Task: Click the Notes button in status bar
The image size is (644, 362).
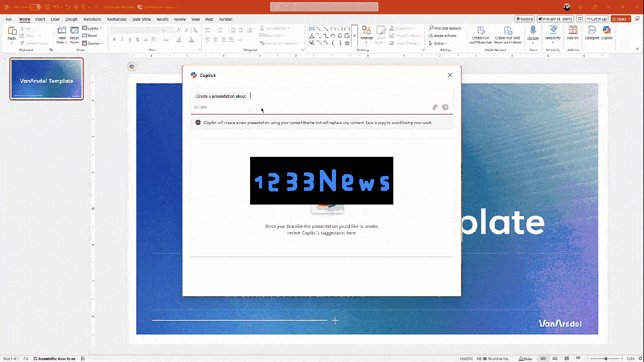Action: [525, 358]
